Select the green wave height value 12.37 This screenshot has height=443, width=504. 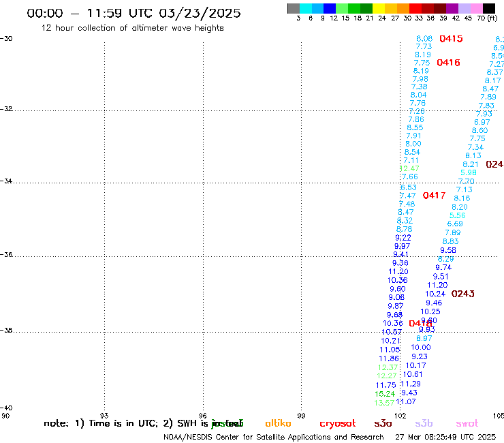click(388, 367)
